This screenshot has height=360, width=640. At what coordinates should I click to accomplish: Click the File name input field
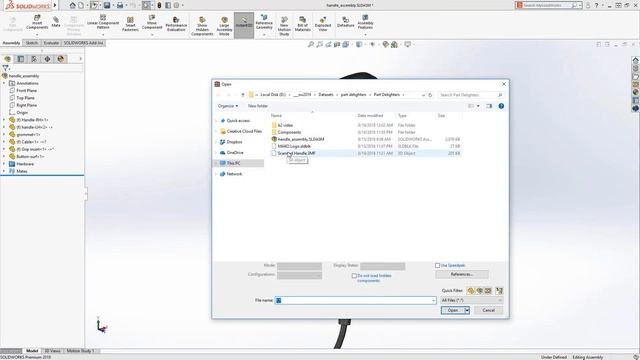[x=355, y=300]
